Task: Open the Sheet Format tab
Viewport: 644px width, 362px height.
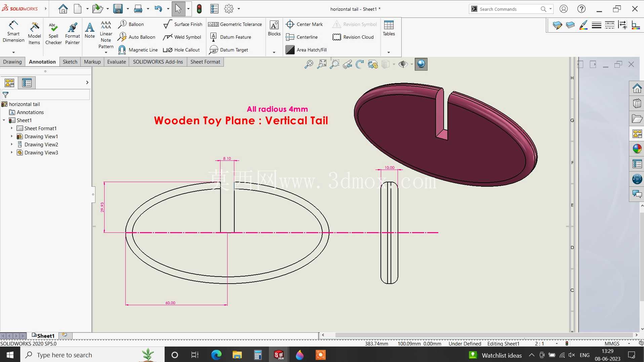Action: (205, 62)
